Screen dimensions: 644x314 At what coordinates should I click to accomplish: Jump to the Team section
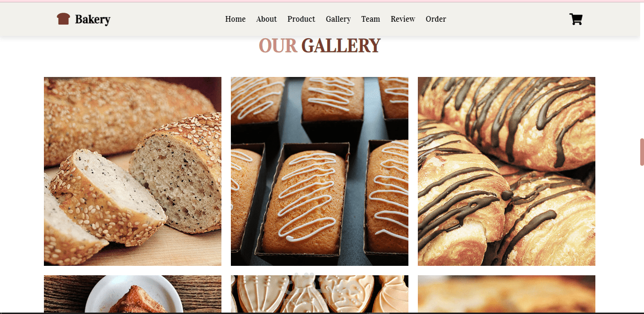pyautogui.click(x=371, y=19)
